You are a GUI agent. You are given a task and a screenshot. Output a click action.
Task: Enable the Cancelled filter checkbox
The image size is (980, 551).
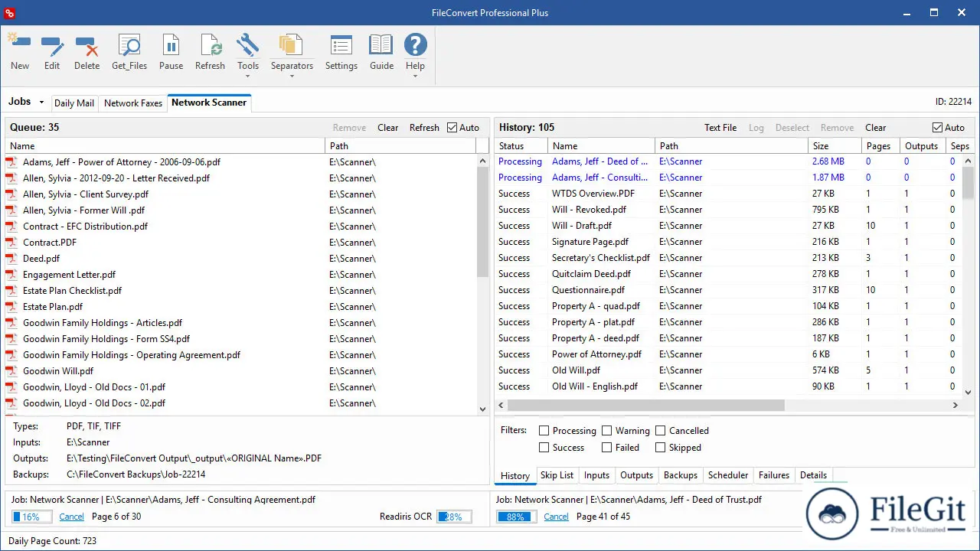point(660,431)
